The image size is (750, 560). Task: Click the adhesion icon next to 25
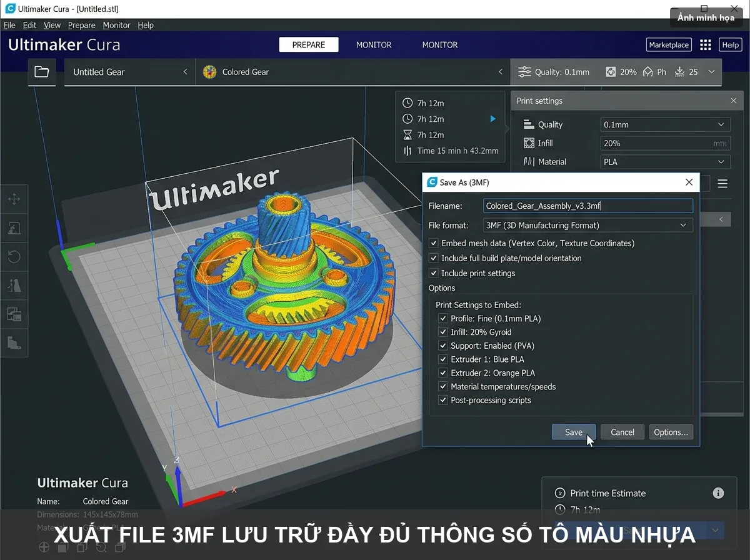[680, 72]
